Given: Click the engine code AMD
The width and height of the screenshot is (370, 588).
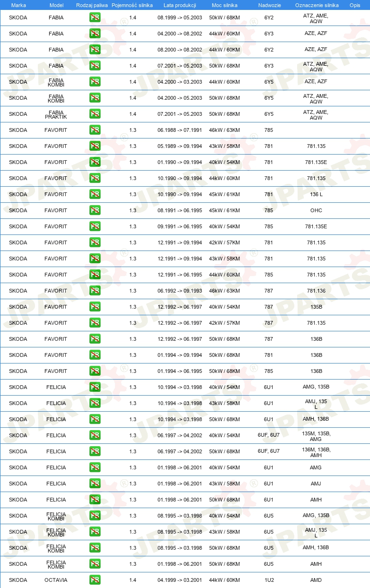Looking at the screenshot, I should (316, 580).
